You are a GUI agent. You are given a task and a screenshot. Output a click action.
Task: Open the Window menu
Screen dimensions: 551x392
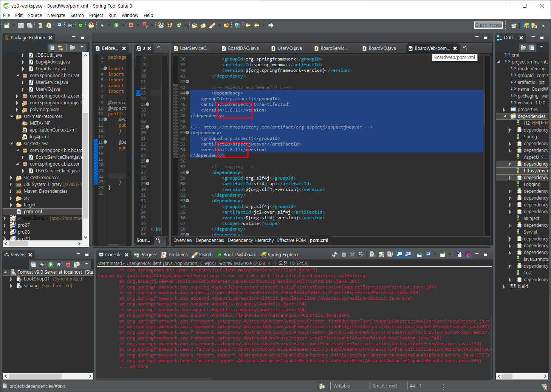point(130,15)
